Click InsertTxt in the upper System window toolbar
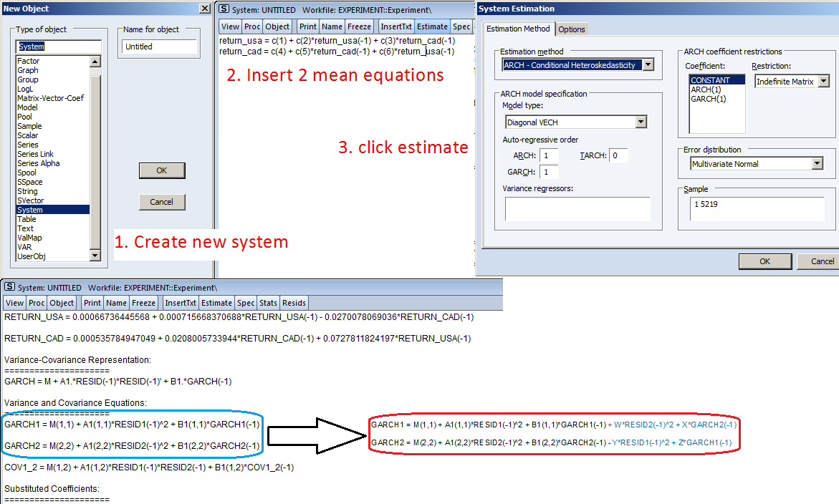The height and width of the screenshot is (504, 839). pyautogui.click(x=396, y=26)
